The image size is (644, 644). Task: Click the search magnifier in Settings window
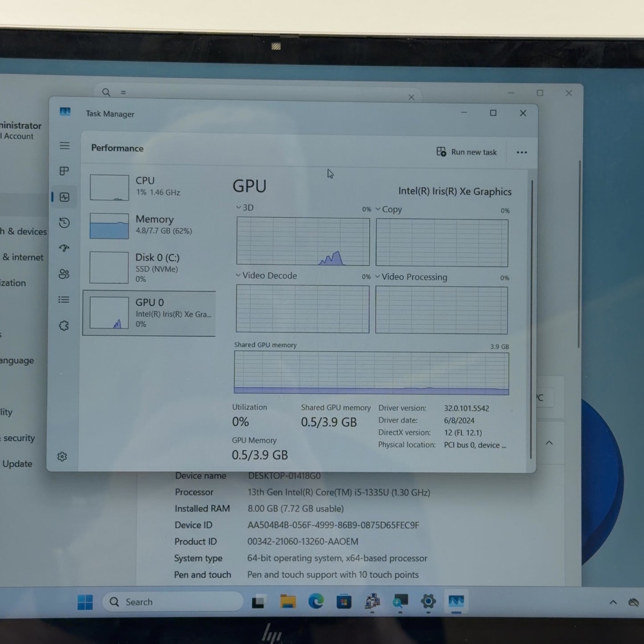point(106,92)
